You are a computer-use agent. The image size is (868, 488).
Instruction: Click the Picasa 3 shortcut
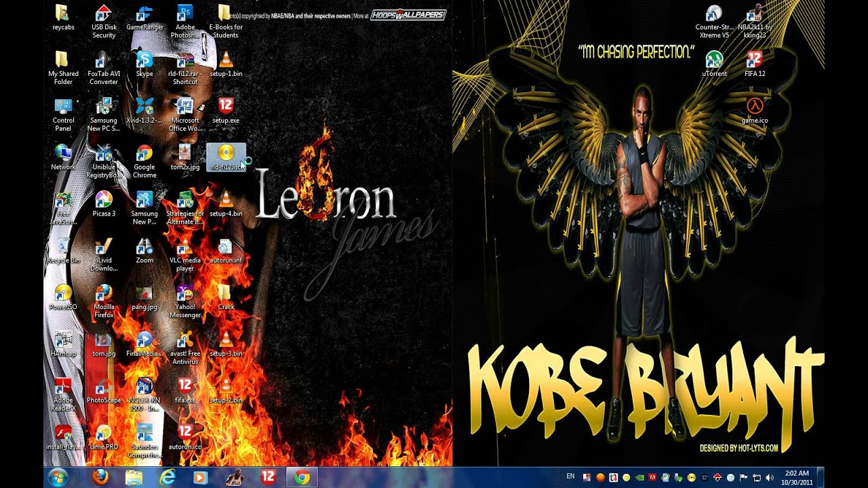pos(104,204)
